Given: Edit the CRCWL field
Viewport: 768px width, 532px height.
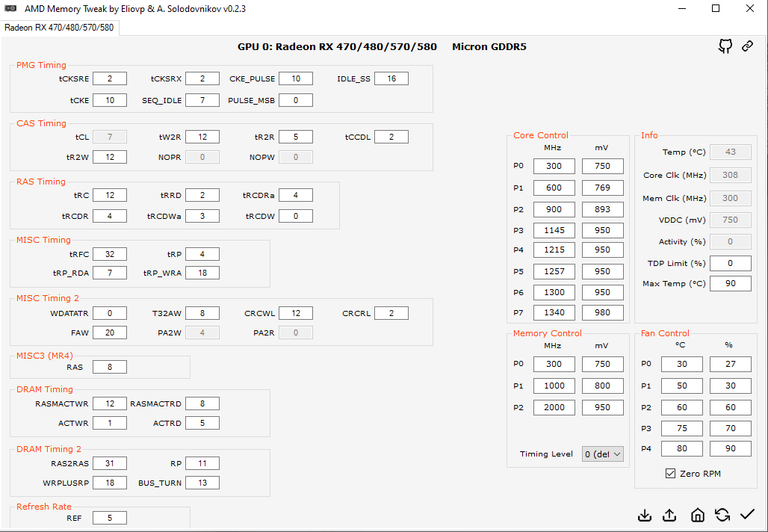Looking at the screenshot, I should [296, 313].
